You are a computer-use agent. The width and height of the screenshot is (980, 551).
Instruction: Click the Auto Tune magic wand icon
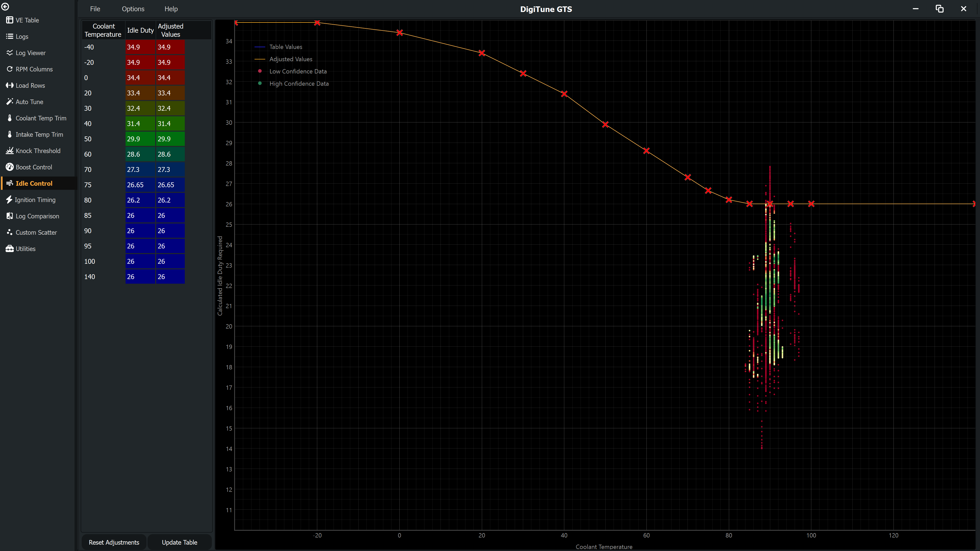(x=9, y=102)
